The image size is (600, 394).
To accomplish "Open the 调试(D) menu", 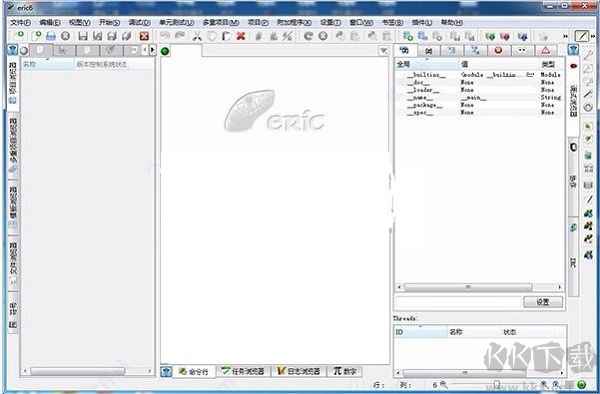I will tap(139, 23).
